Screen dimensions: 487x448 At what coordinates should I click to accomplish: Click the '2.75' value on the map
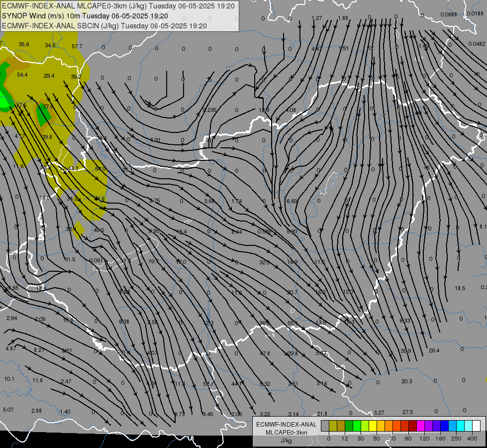[x=155, y=201]
